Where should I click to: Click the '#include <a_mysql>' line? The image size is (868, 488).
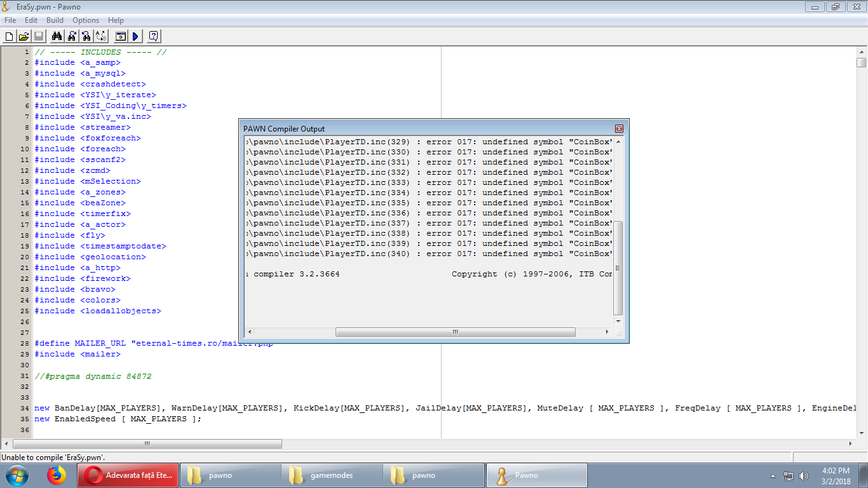[80, 73]
